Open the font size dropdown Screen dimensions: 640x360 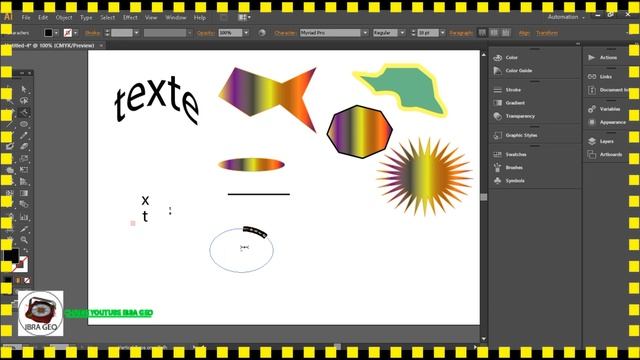coord(442,33)
